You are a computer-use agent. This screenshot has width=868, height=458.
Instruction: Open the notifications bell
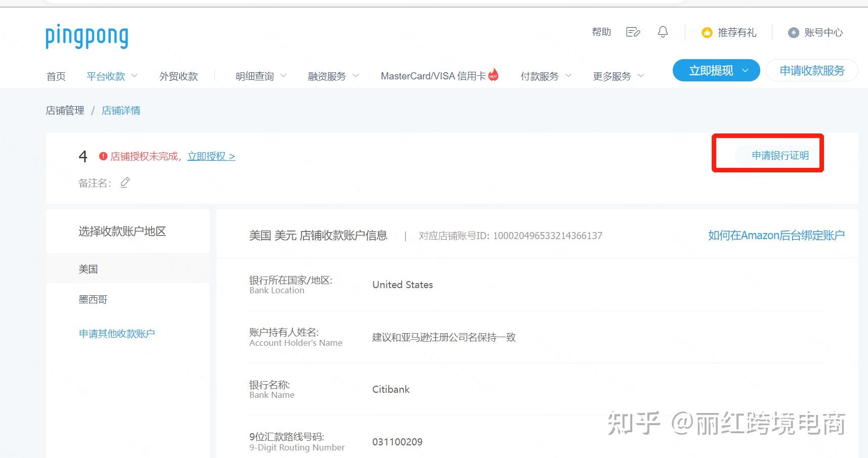point(663,32)
